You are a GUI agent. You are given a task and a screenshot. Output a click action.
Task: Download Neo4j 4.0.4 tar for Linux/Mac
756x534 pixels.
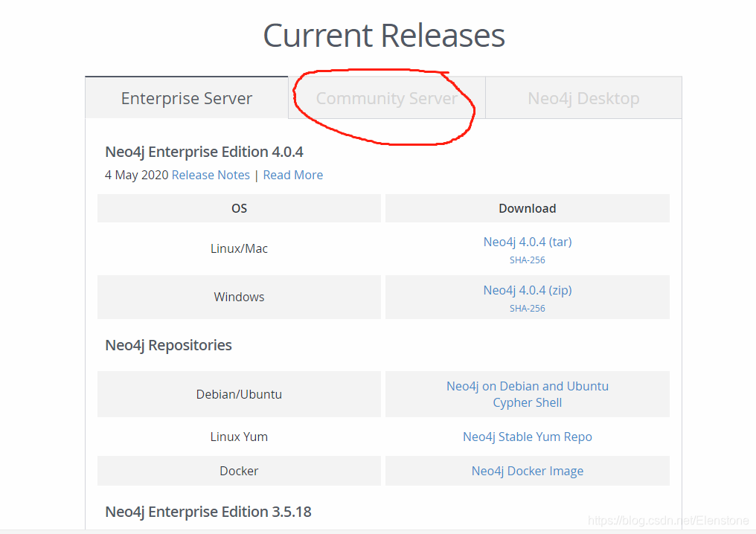528,241
